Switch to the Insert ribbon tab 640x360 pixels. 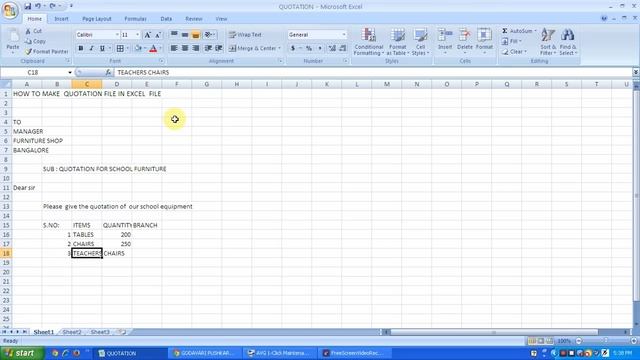coord(61,19)
